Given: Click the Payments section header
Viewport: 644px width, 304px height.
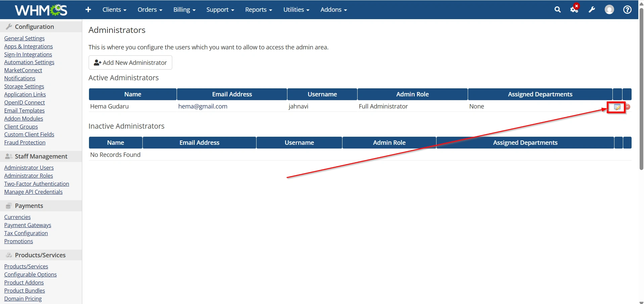Looking at the screenshot, I should pos(41,206).
